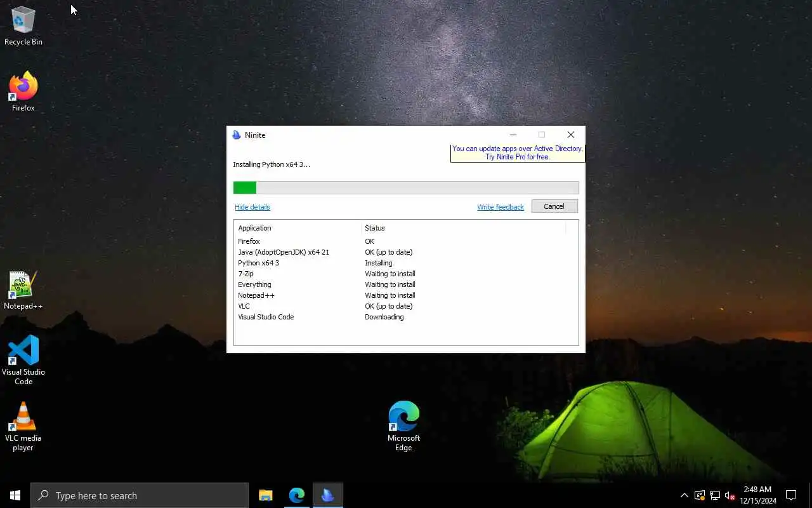Image resolution: width=812 pixels, height=508 pixels.
Task: Select the 7-Zip row
Action: [x=406, y=274]
